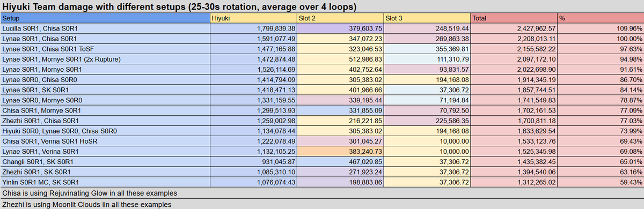644x209 pixels.
Task: Select the 'Chisa S0R1, Verina S0R1 HoSR' cell
Action: pyautogui.click(x=105, y=141)
